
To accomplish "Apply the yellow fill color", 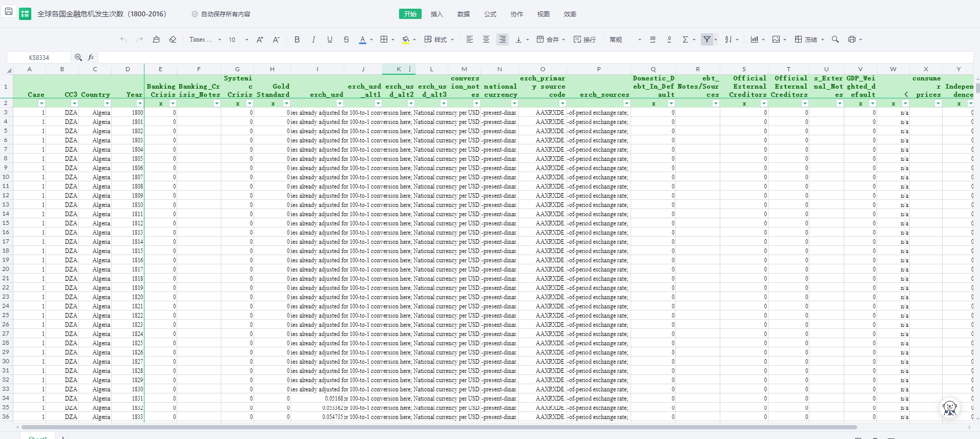I will [406, 39].
